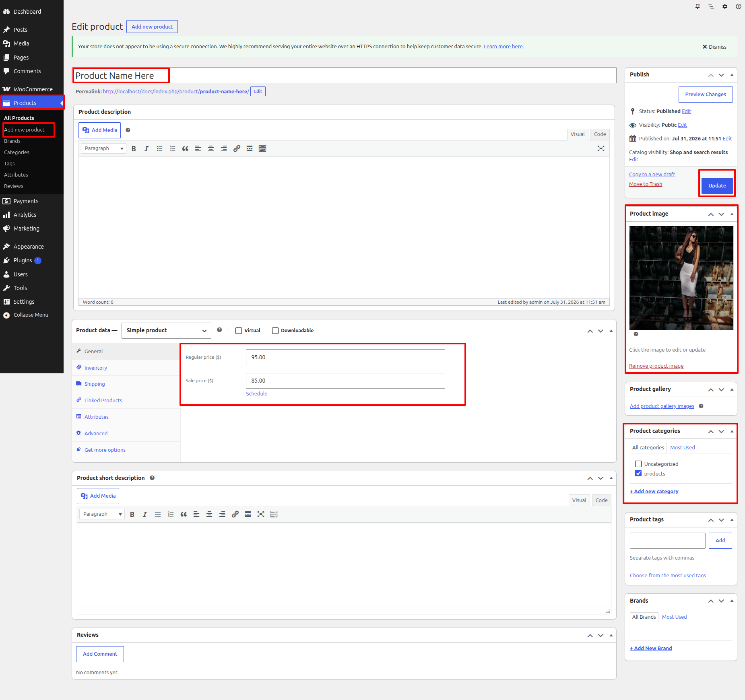Click Preview Changes button

[706, 95]
